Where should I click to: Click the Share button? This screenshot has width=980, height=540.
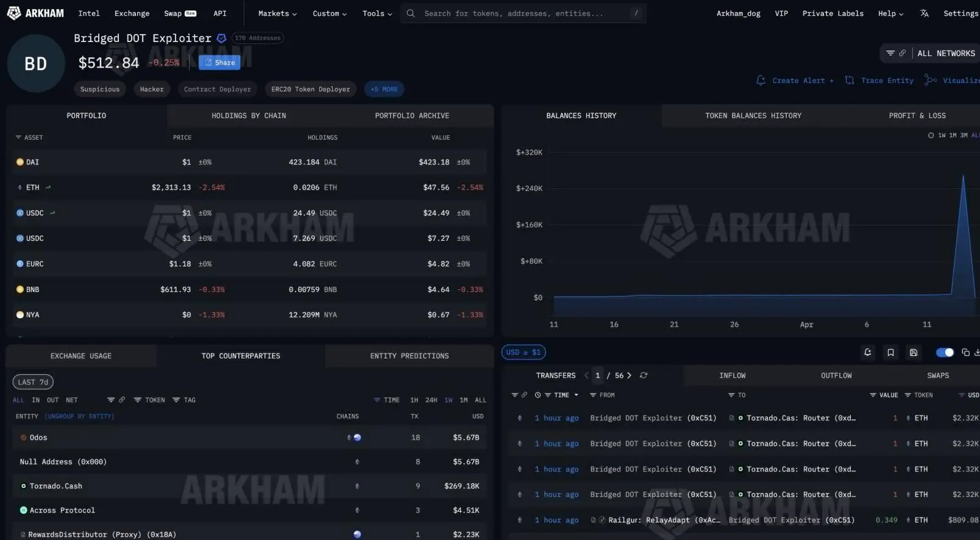(x=219, y=62)
